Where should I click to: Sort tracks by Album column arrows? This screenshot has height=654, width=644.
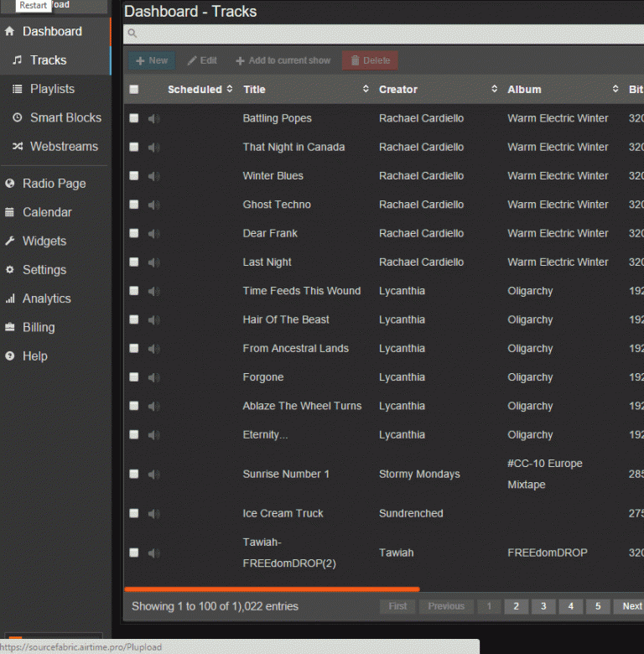pyautogui.click(x=615, y=89)
